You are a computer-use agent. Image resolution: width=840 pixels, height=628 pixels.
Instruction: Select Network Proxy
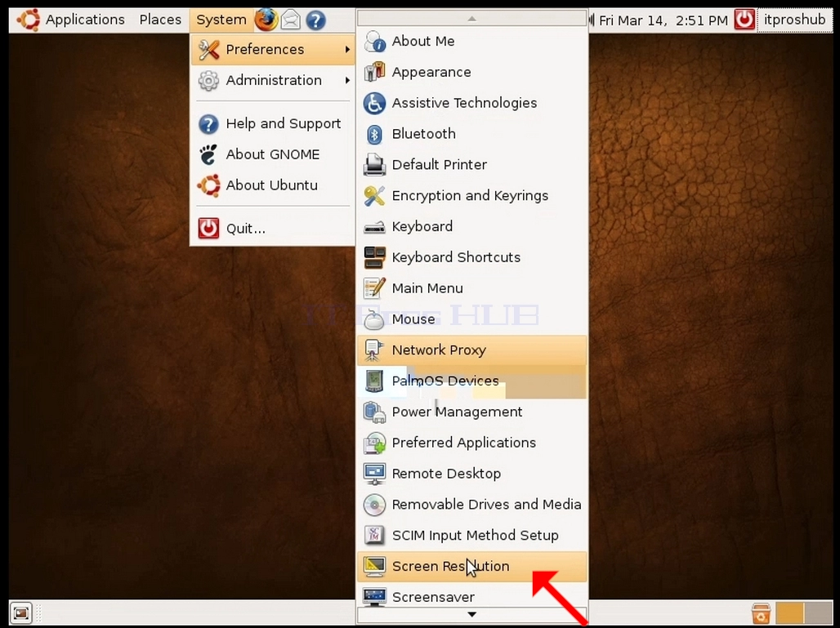(472, 350)
